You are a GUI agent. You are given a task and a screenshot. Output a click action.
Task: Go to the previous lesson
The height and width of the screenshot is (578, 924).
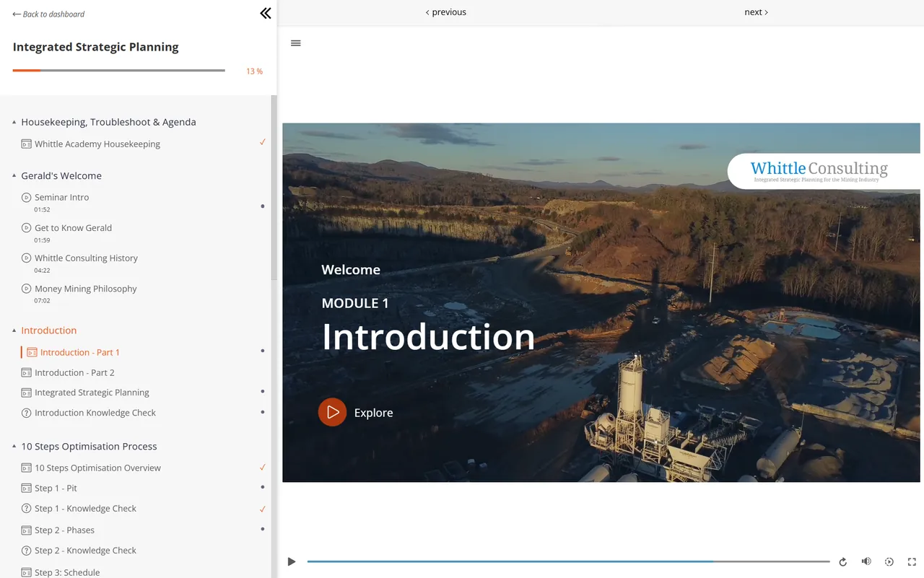coord(446,12)
